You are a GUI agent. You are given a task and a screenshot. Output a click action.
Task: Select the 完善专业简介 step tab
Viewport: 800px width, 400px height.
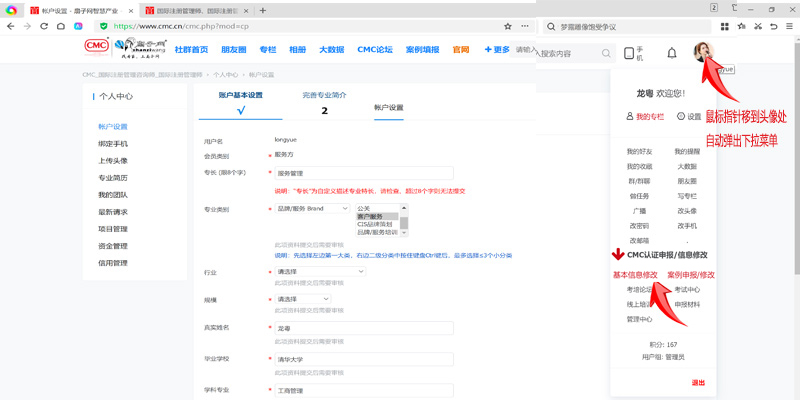tap(324, 102)
